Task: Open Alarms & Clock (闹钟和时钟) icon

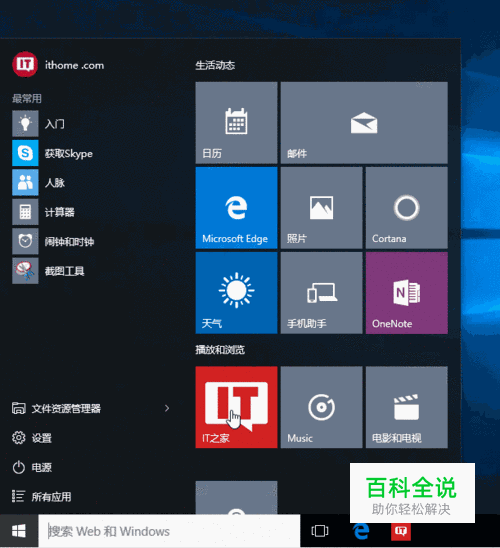Action: pos(25,241)
